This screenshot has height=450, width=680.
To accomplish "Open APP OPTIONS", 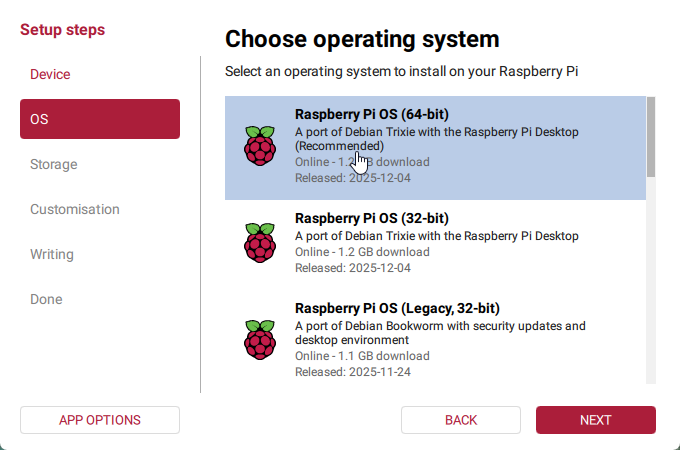I will [x=100, y=420].
